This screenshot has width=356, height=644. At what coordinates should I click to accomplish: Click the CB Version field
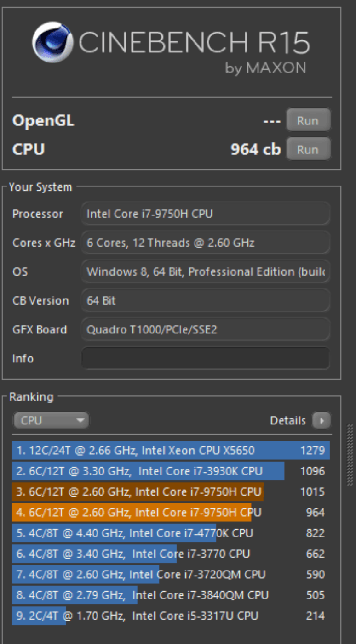click(x=206, y=300)
